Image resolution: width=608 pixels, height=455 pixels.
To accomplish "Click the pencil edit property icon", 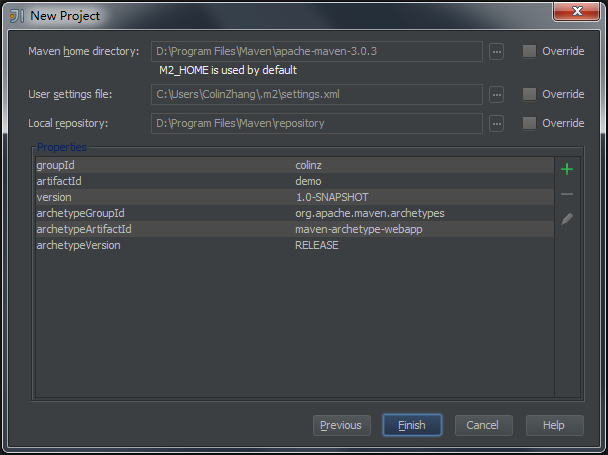I will tap(567, 218).
